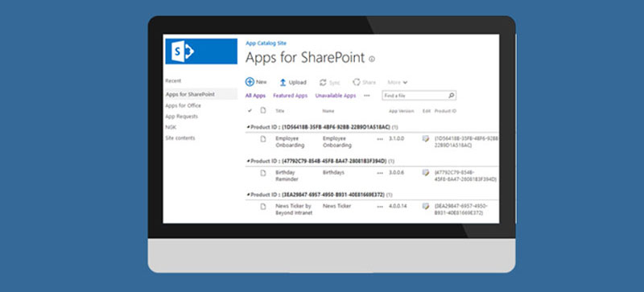Image resolution: width=644 pixels, height=292 pixels.
Task: Switch to the Unavailable Apps view
Action: [x=336, y=96]
